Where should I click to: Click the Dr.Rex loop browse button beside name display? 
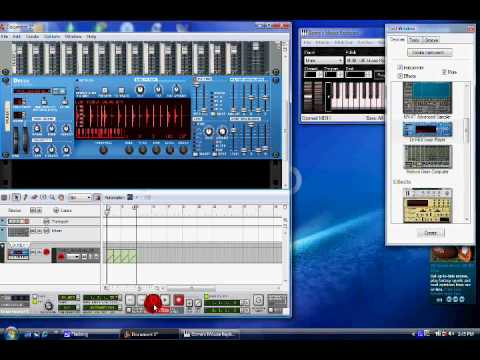(59, 91)
